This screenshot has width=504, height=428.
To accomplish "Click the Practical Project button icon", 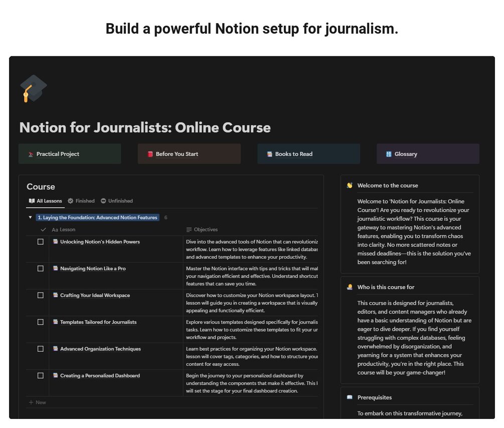I will coord(31,155).
